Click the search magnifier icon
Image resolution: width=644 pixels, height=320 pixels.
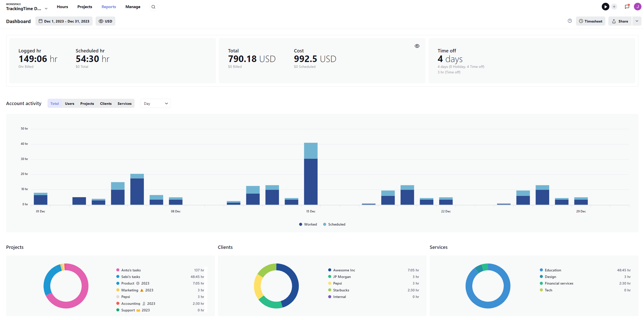(x=153, y=7)
